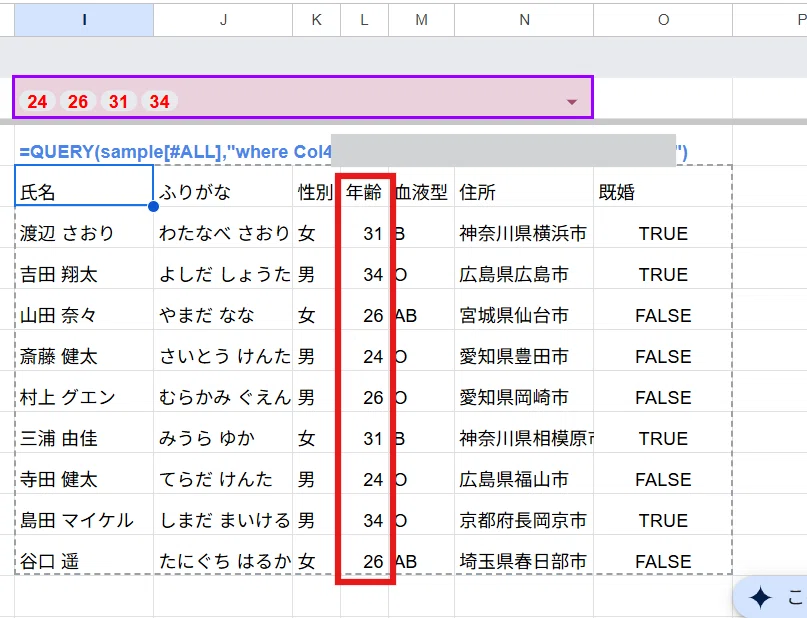The height and width of the screenshot is (618, 807).
Task: Click the cell 愛知県豊田市
Action: tap(524, 350)
